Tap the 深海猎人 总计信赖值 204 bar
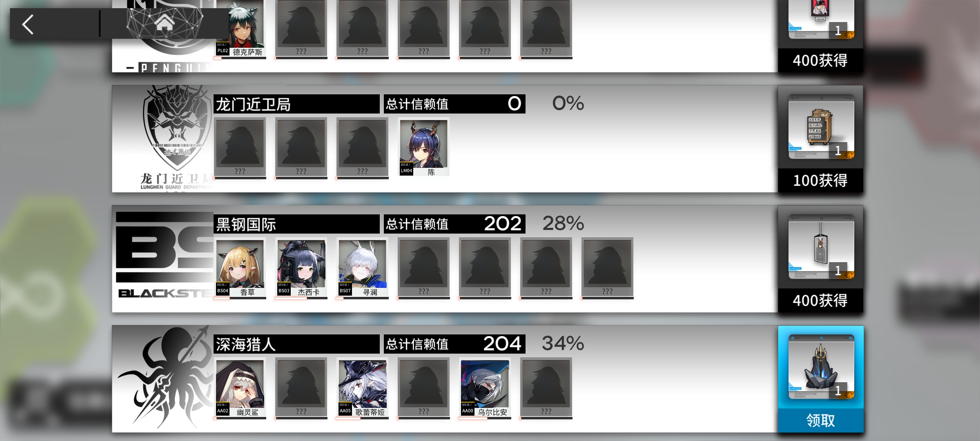 (x=454, y=344)
